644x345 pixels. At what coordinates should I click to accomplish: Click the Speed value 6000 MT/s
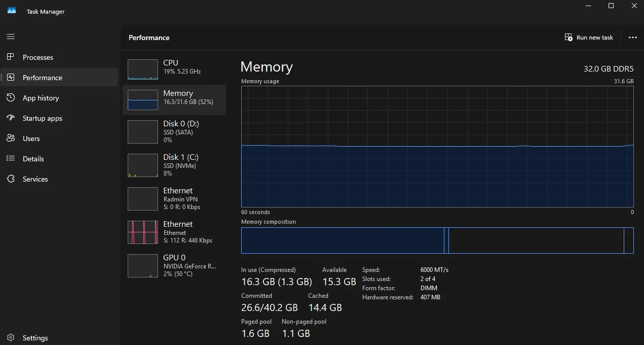coord(434,270)
